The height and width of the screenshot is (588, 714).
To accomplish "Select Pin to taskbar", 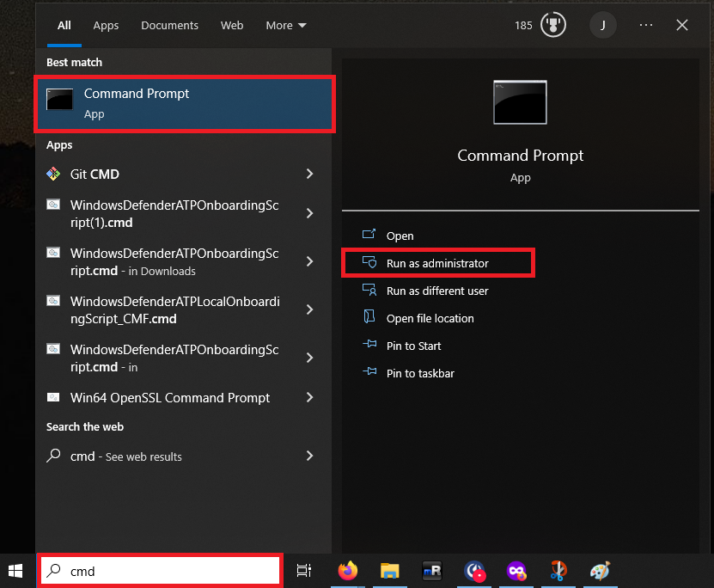I will click(420, 373).
